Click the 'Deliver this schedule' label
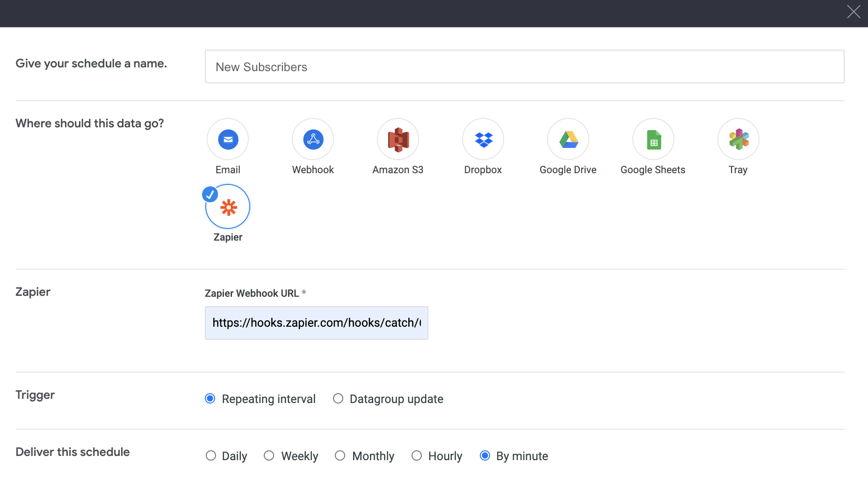The width and height of the screenshot is (868, 477). [72, 452]
